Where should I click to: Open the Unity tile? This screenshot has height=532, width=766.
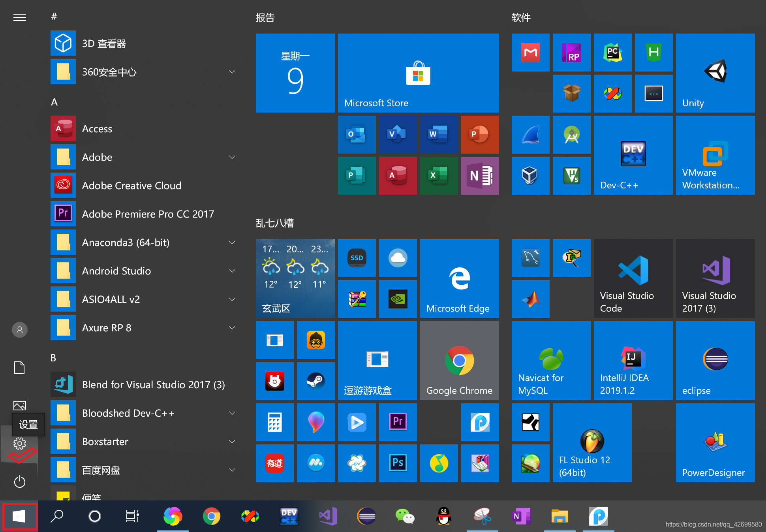[715, 73]
